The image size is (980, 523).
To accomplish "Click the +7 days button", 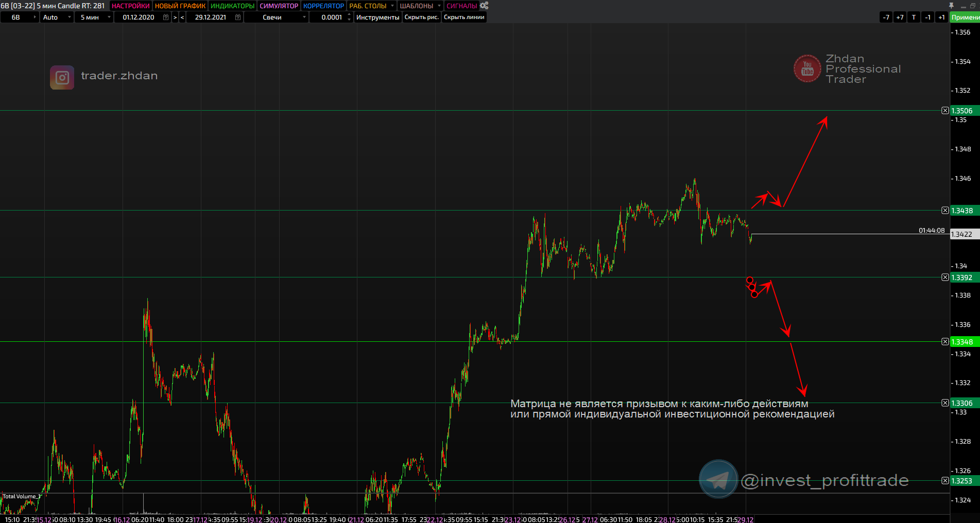I will 900,17.
